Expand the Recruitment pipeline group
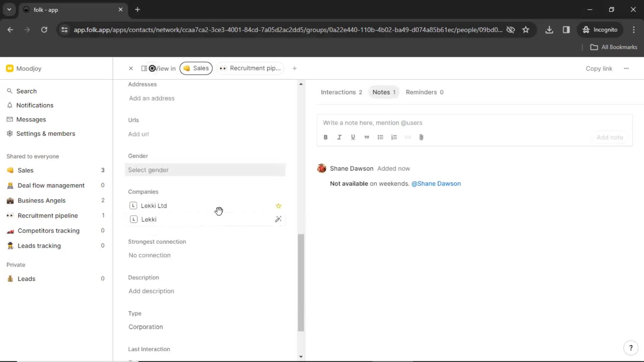Screen dimensions: 644x362 pos(47,216)
